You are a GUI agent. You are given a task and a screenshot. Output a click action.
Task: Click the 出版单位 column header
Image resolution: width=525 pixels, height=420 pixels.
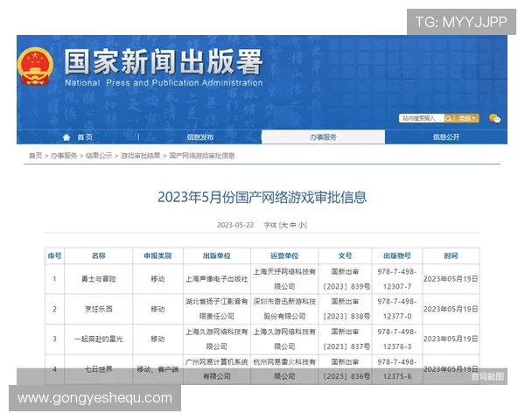tap(217, 255)
